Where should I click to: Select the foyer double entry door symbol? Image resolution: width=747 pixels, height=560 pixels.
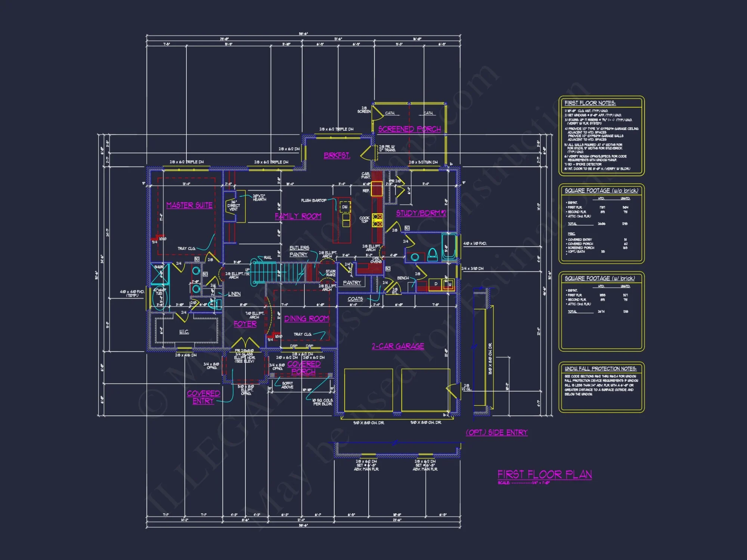(245, 343)
